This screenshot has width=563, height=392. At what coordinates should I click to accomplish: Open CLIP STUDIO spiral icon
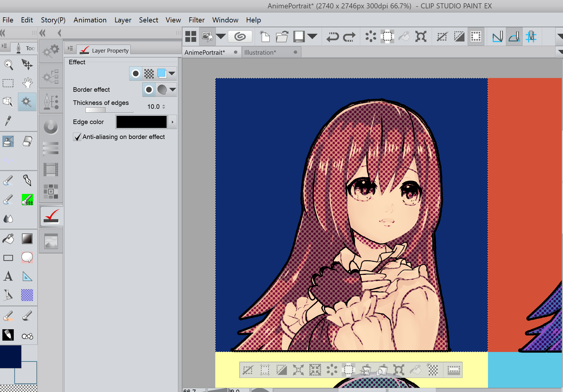click(240, 37)
